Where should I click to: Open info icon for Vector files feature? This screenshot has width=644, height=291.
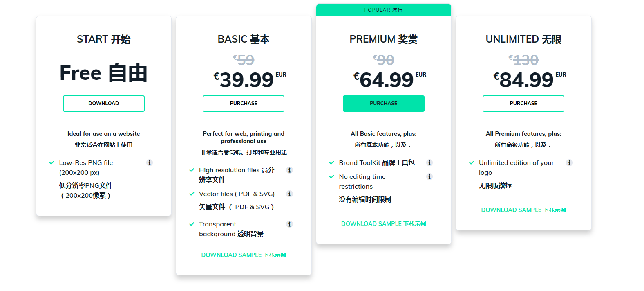coord(290,194)
